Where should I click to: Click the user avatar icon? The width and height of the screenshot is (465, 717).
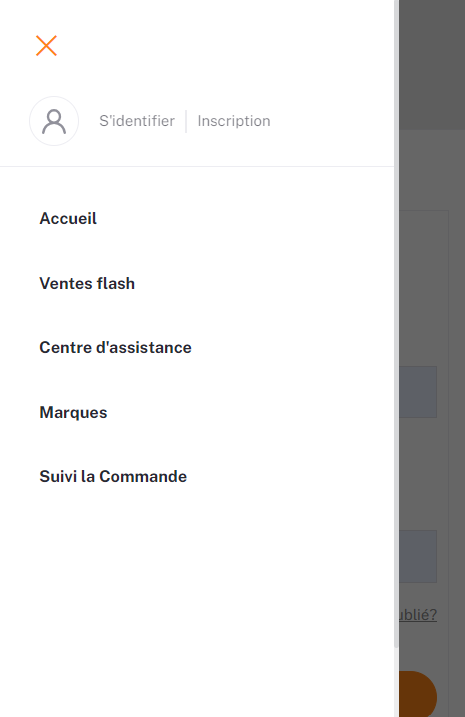click(54, 121)
